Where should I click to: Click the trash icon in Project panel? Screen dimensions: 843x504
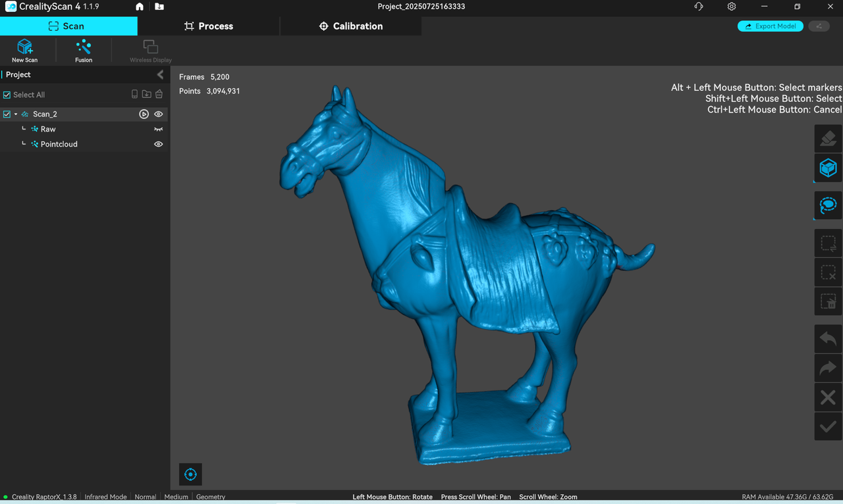click(x=159, y=95)
